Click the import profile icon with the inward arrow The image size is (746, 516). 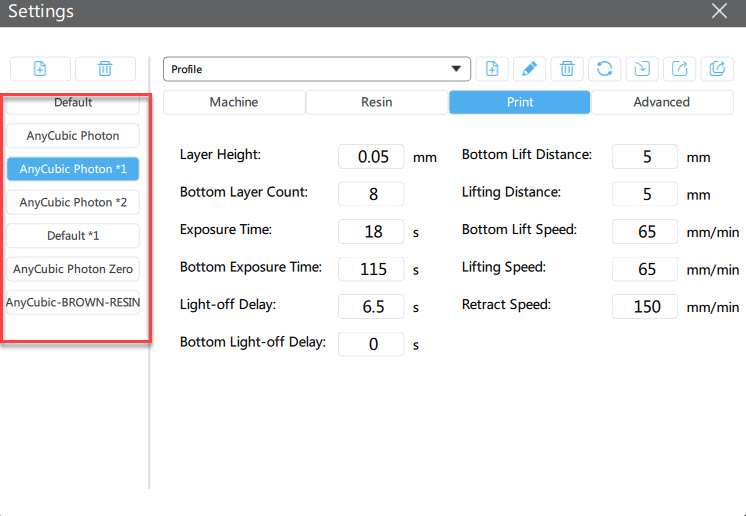coord(642,69)
